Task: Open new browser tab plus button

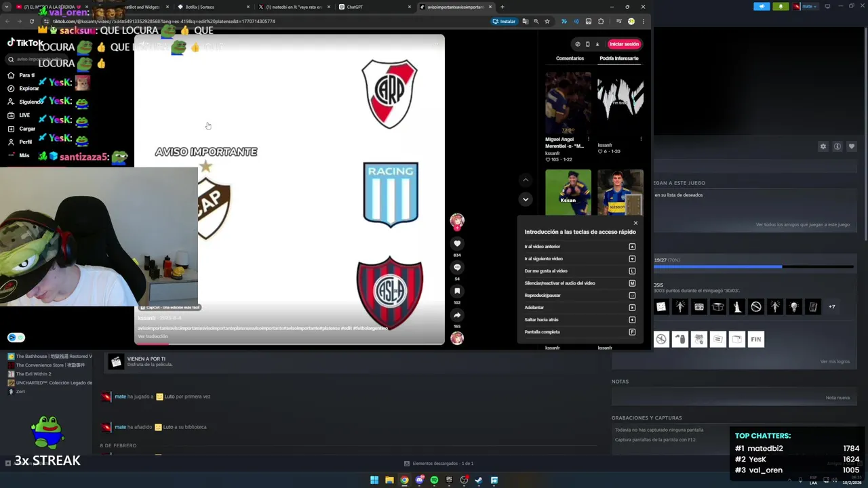Action: [x=502, y=7]
